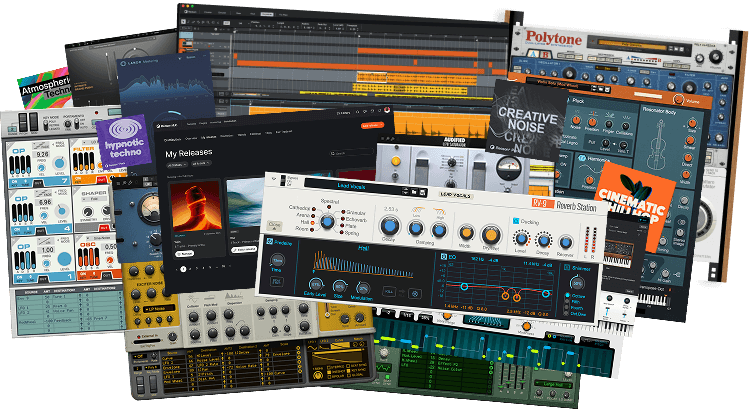Open the first filter dropdown under My Releases
This screenshot has width=750, height=416.
[x=177, y=164]
